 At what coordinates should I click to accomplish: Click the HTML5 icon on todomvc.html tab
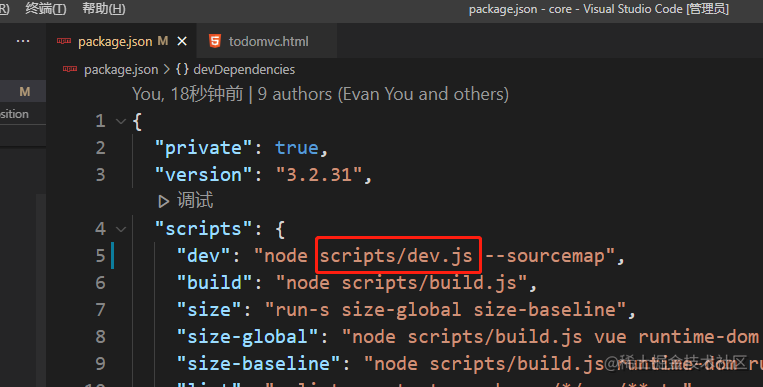coord(215,41)
